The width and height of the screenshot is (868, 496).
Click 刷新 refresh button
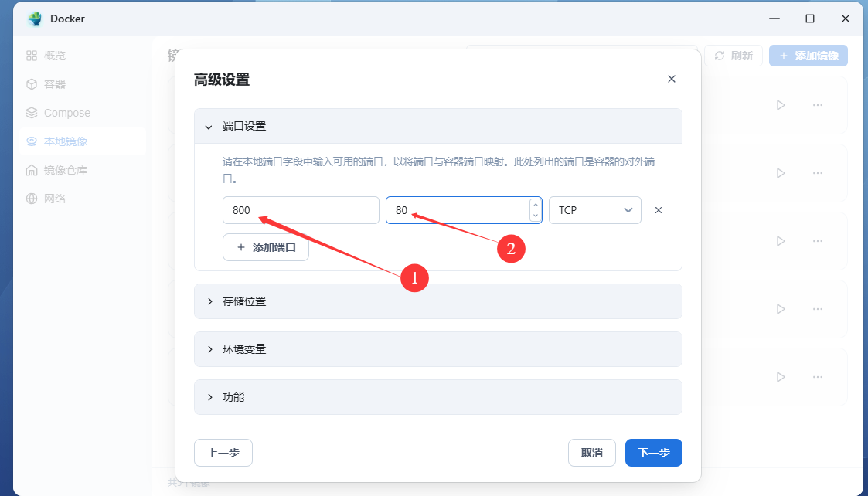pyautogui.click(x=734, y=56)
